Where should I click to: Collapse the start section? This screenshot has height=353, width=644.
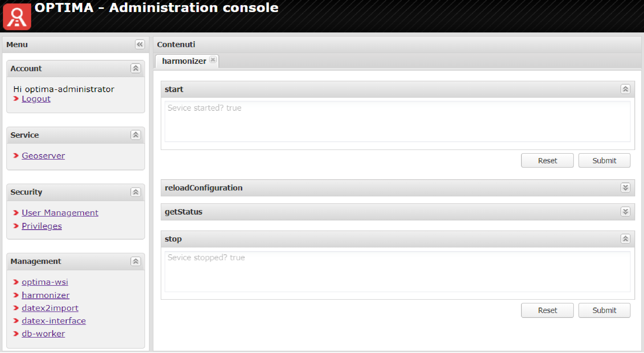[x=625, y=89]
